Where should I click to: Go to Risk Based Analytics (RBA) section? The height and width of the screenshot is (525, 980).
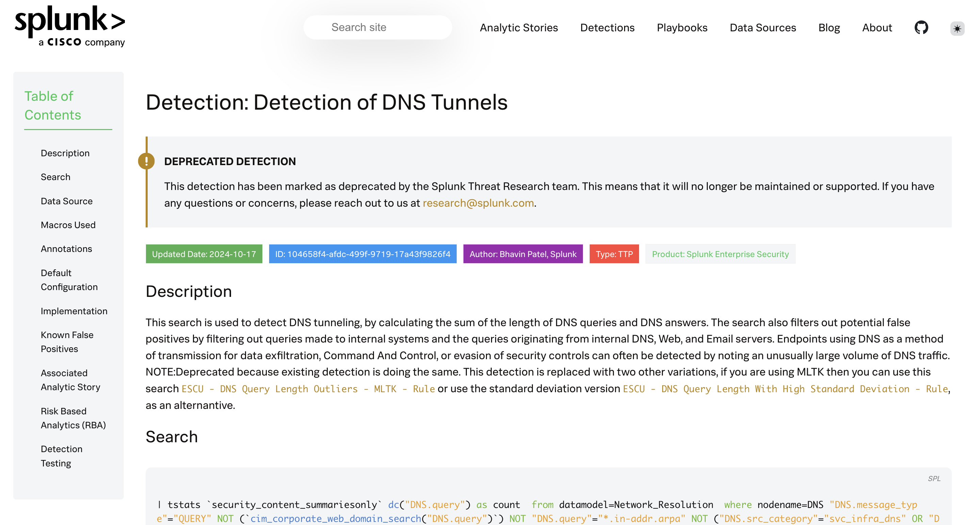click(x=73, y=418)
